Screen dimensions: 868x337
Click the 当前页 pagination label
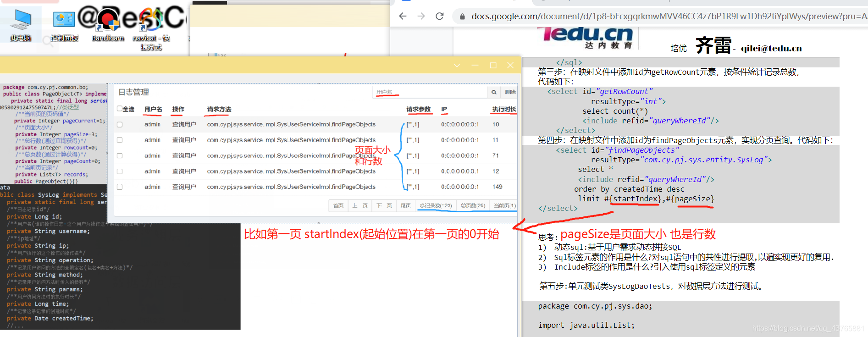(504, 206)
